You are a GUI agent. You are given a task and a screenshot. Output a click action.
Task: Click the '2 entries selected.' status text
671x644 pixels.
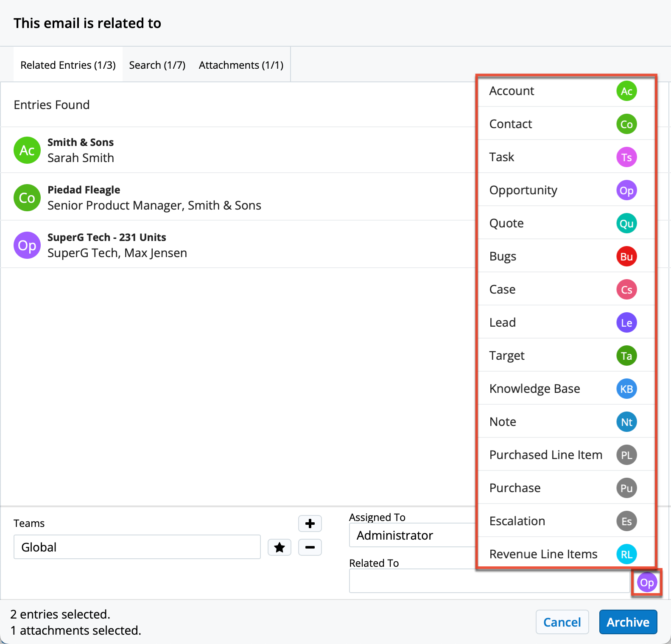(60, 614)
